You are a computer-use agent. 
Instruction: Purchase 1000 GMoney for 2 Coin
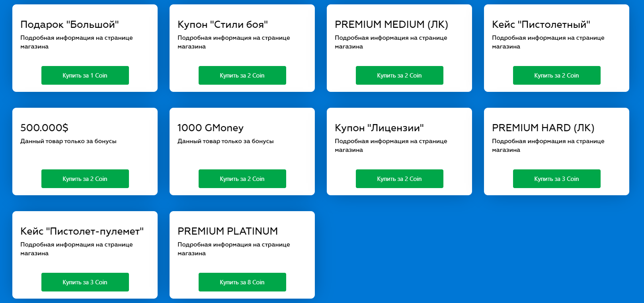tap(242, 179)
